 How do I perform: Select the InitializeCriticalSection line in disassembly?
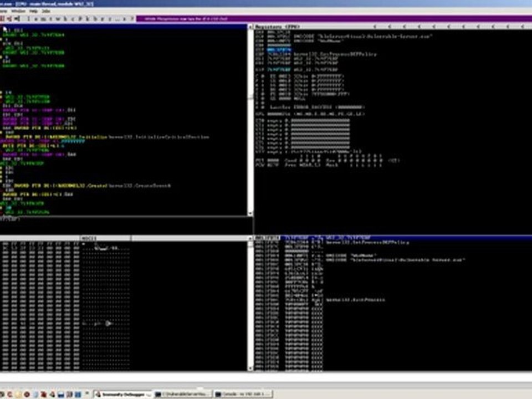[105, 137]
